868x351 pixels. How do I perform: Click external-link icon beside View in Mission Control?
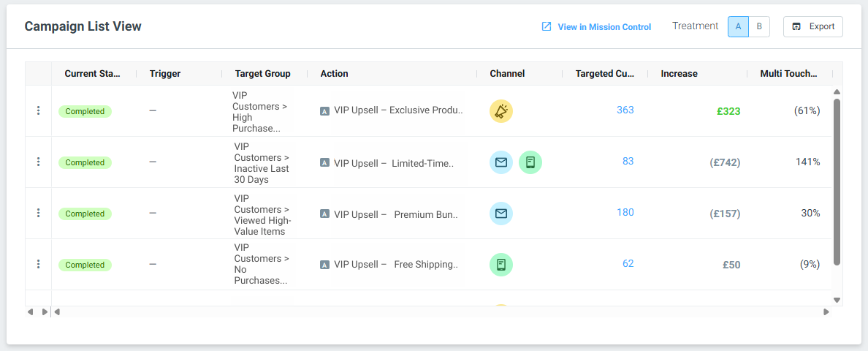[x=547, y=26]
